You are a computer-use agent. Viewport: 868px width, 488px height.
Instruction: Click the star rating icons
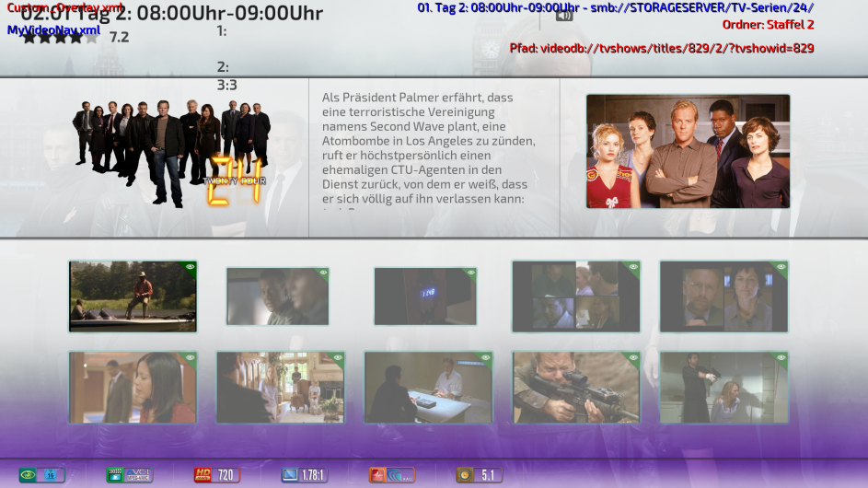click(61, 37)
